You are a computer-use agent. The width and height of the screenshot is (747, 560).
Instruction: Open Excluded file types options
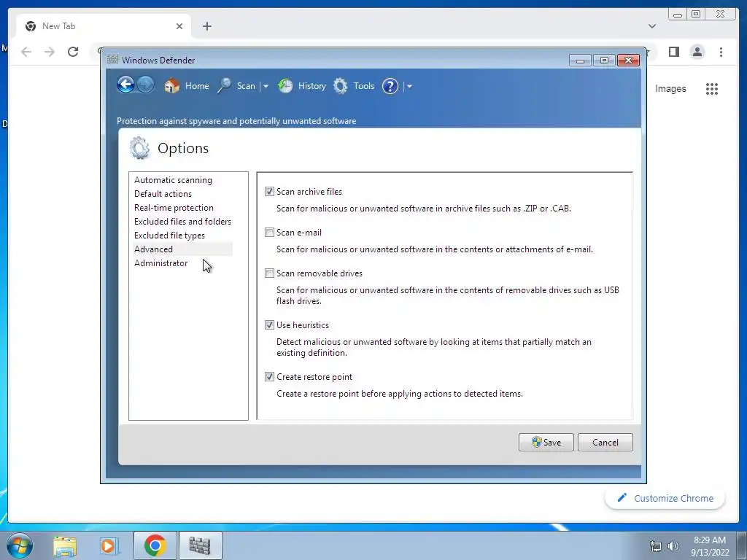169,236
